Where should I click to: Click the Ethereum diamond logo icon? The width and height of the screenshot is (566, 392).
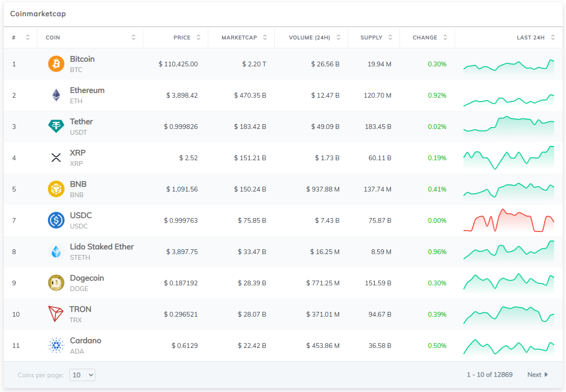[56, 95]
